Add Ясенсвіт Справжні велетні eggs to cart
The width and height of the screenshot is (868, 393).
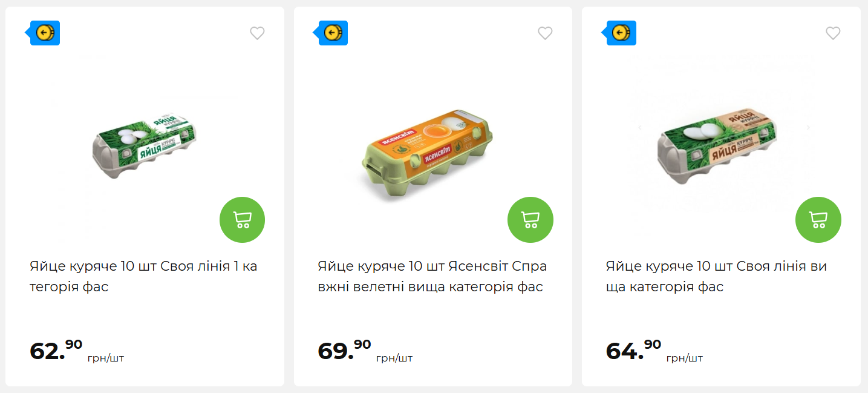coord(530,219)
